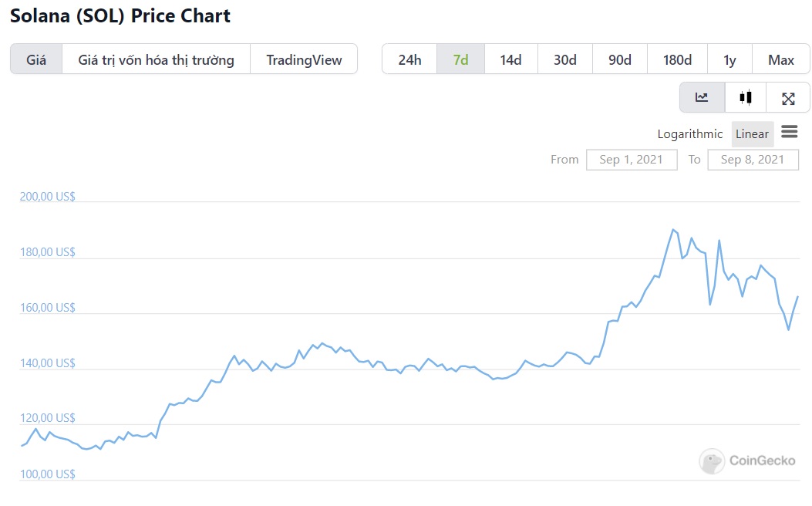The height and width of the screenshot is (506, 812).
Task: View the 180d time range
Action: tap(677, 59)
